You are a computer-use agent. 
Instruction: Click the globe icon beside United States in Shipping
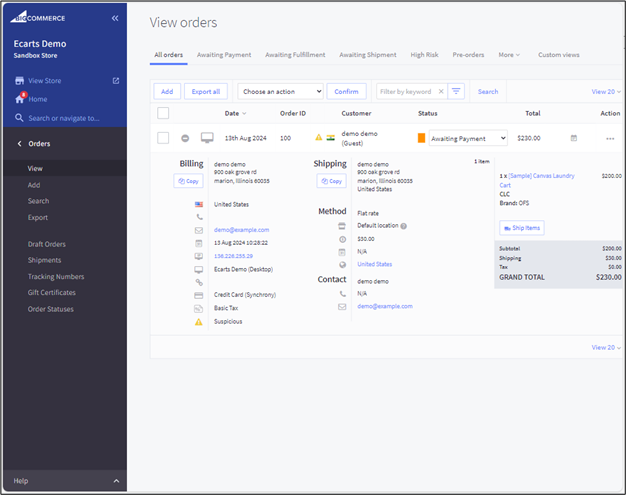click(342, 265)
